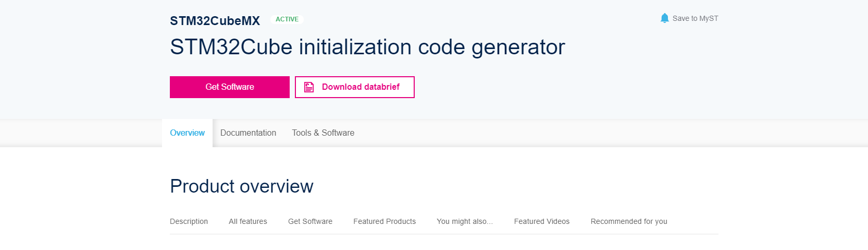868x250 pixels.
Task: Click the divider line under the section links
Action: tap(444, 234)
